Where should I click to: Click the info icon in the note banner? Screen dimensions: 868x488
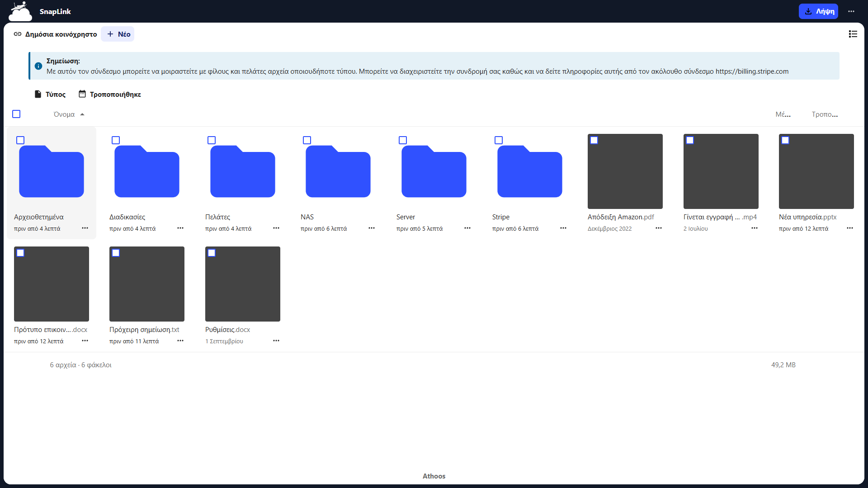38,66
